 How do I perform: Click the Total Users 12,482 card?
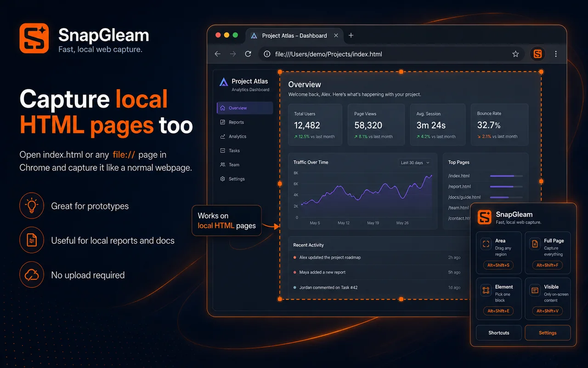pyautogui.click(x=315, y=125)
